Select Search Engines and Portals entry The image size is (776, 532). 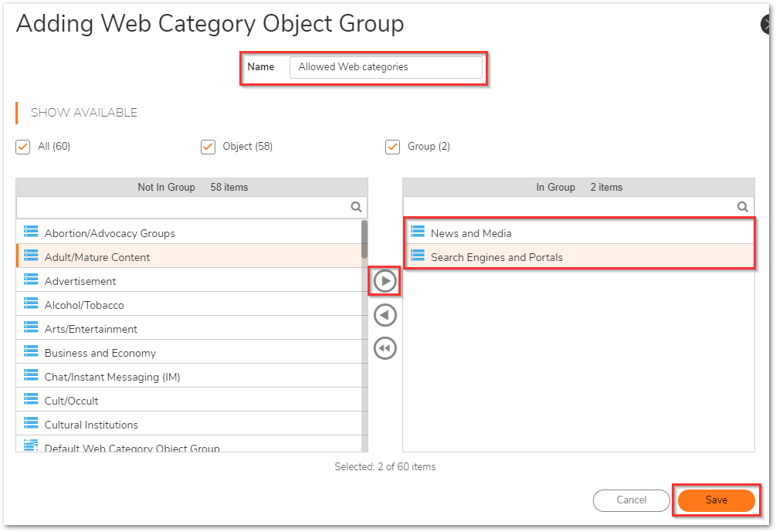[496, 257]
